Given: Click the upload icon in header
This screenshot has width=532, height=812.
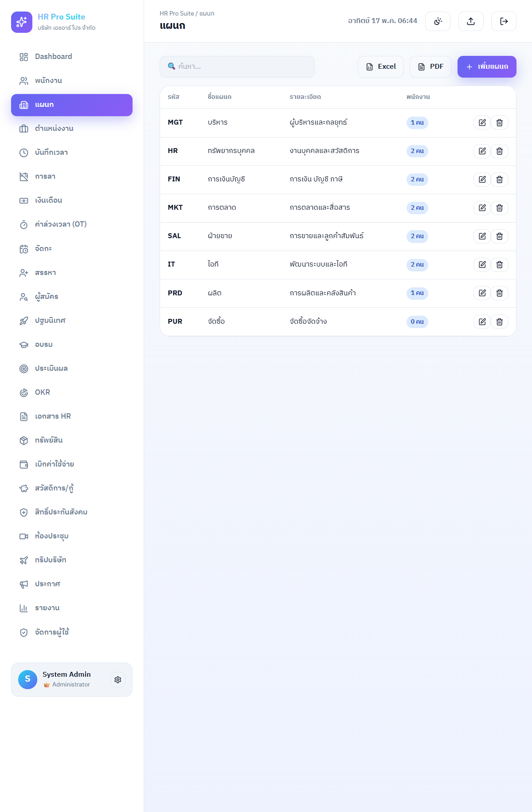Looking at the screenshot, I should tap(471, 21).
